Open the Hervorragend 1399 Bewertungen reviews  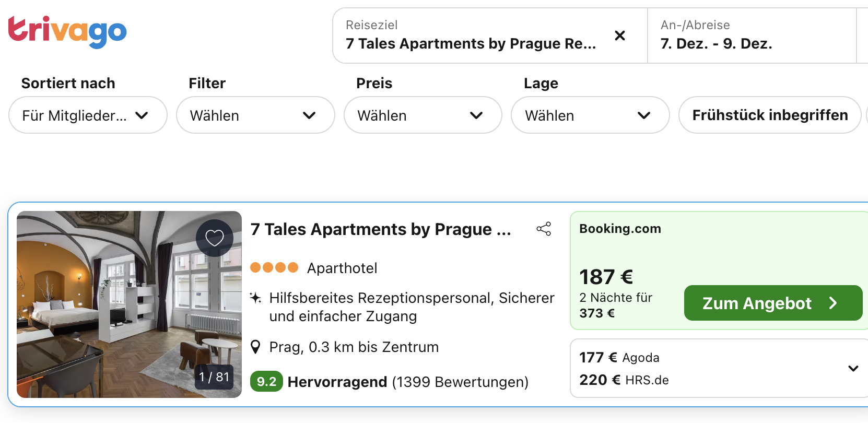pos(407,382)
